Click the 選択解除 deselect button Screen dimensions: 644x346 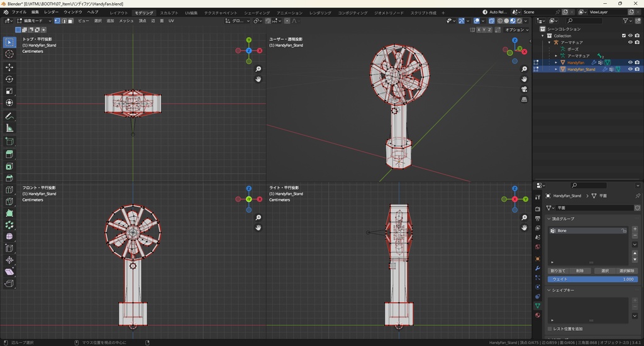627,271
